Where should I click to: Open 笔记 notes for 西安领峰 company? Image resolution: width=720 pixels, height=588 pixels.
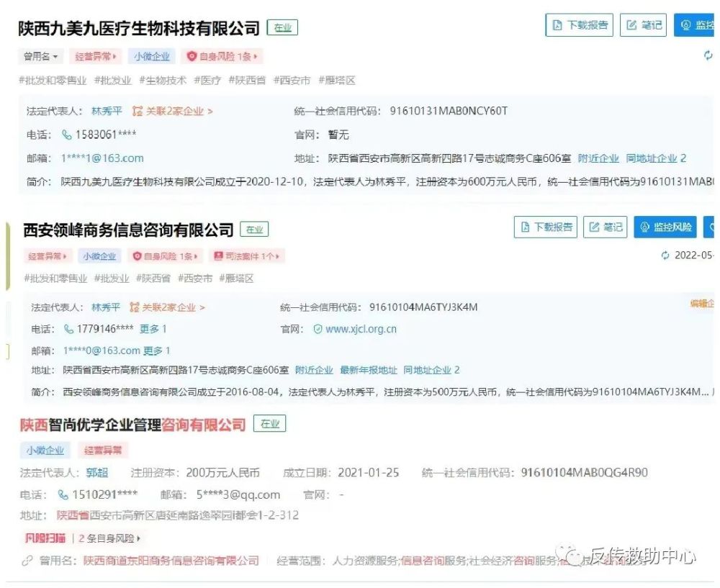[606, 227]
